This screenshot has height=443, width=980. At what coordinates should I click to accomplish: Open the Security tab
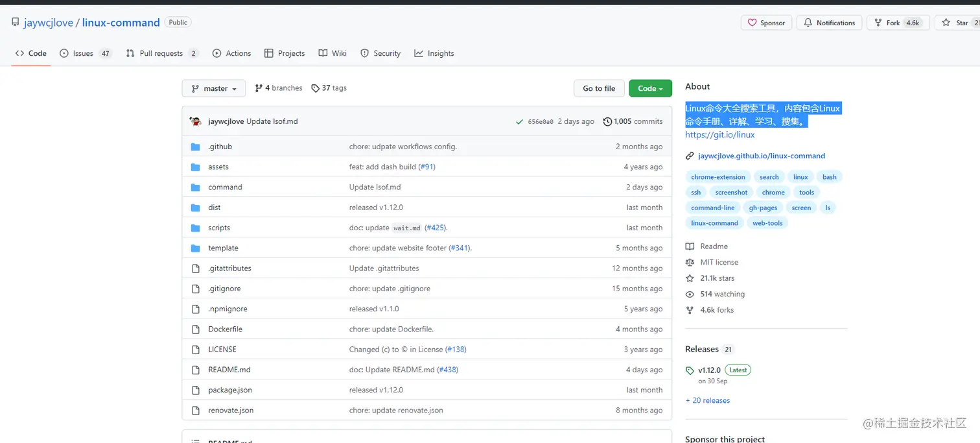[x=380, y=53]
